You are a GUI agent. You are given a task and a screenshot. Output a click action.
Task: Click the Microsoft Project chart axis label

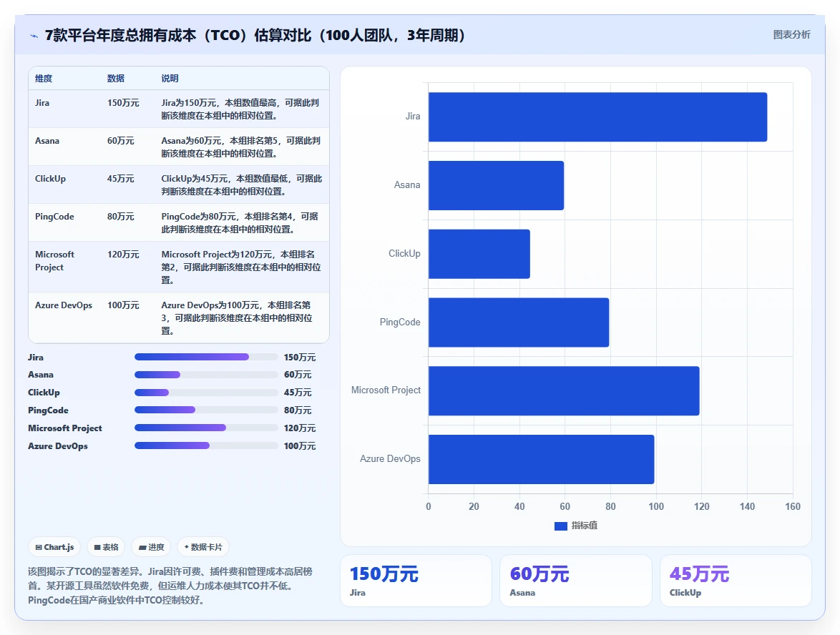point(386,390)
